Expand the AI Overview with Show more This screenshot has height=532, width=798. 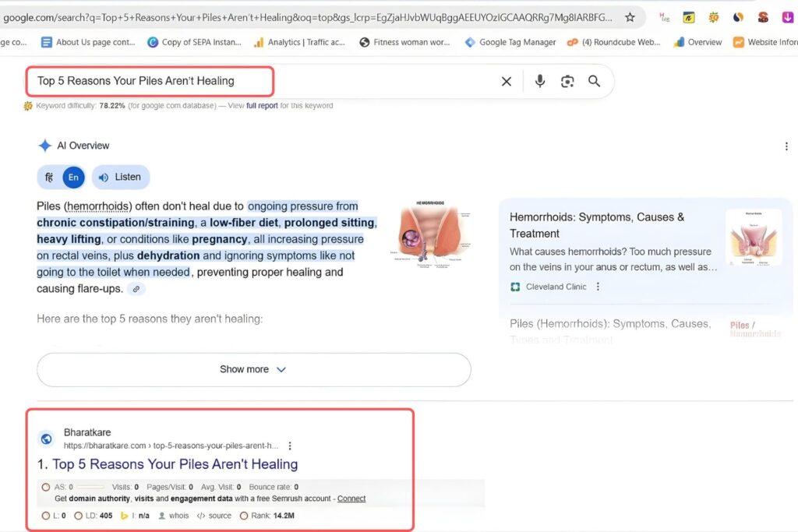[x=252, y=369]
